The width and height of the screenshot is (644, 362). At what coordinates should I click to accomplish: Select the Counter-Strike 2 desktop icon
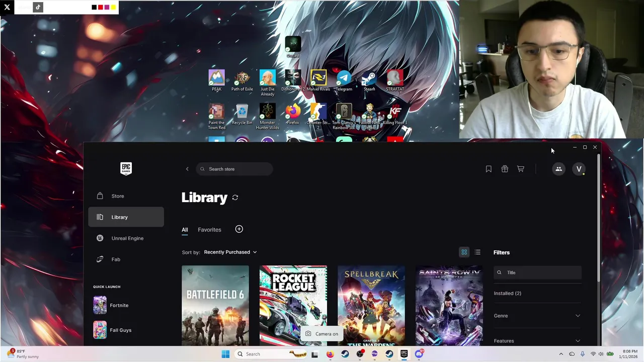click(x=318, y=117)
